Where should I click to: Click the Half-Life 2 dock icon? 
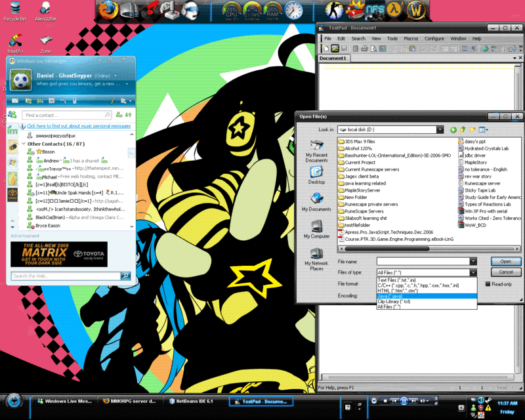click(393, 10)
